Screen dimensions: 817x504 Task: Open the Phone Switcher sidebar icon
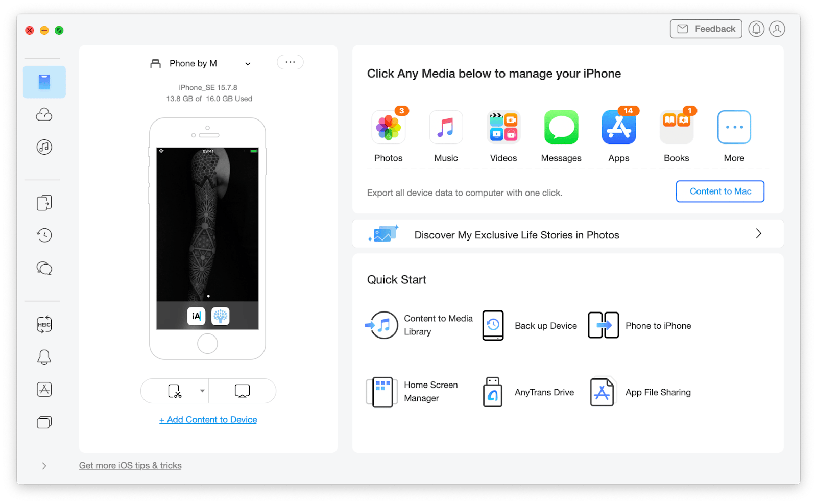coord(44,203)
